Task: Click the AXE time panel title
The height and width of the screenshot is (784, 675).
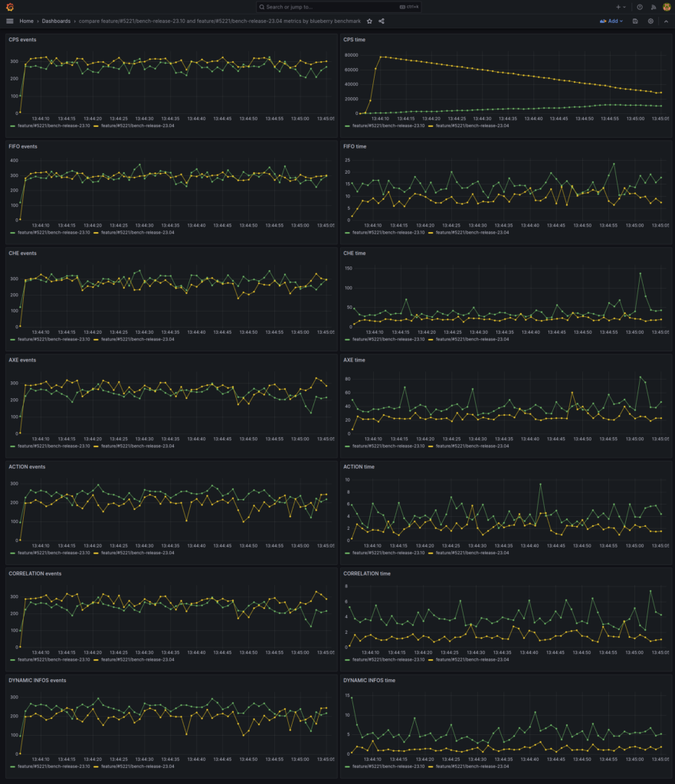Action: (354, 360)
